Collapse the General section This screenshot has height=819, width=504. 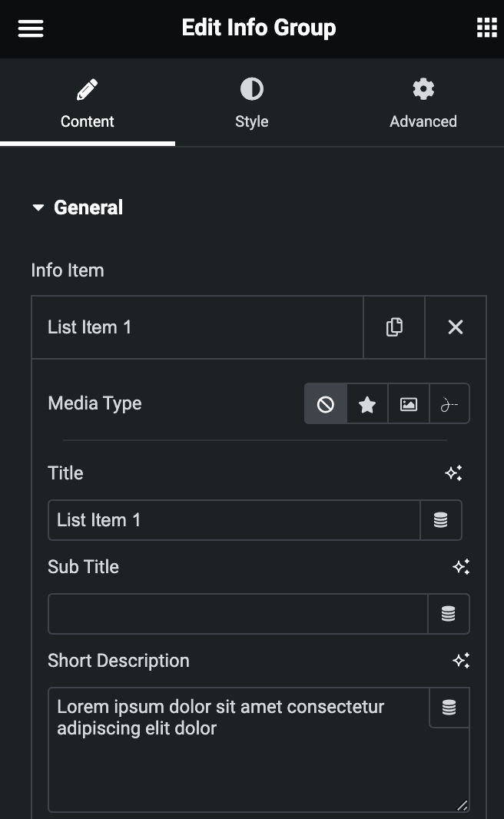78,208
